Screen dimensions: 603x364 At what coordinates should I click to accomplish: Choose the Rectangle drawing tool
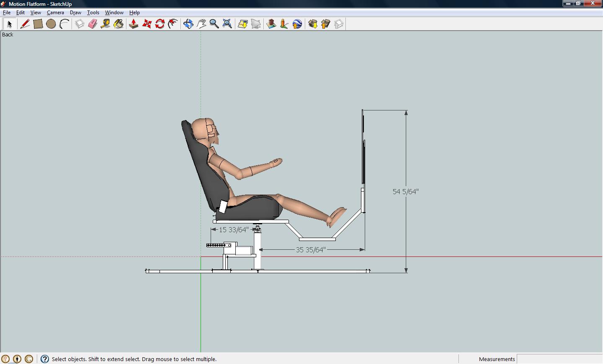click(x=38, y=24)
